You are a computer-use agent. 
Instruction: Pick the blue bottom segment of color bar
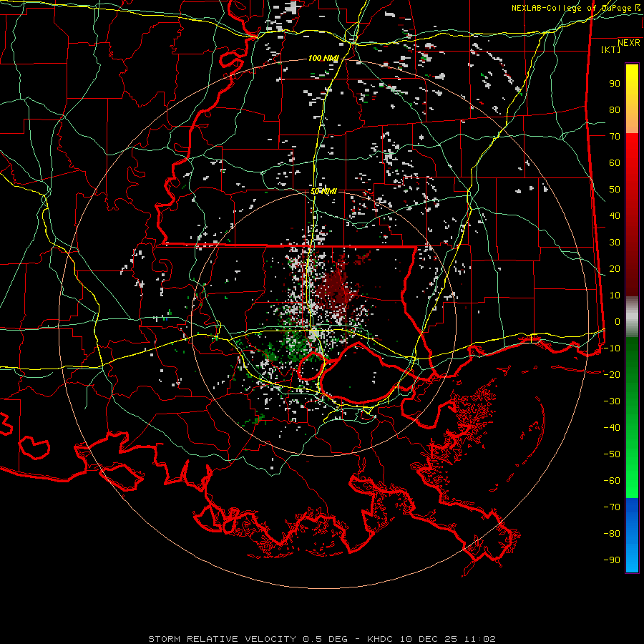(x=632, y=535)
